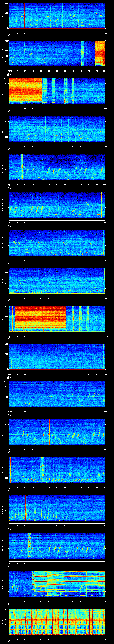Image resolution: width=114 pixels, height=644 pixels.
Task: Click the spectrogram panel starting at 3:02:00
Action: (x=57, y=432)
